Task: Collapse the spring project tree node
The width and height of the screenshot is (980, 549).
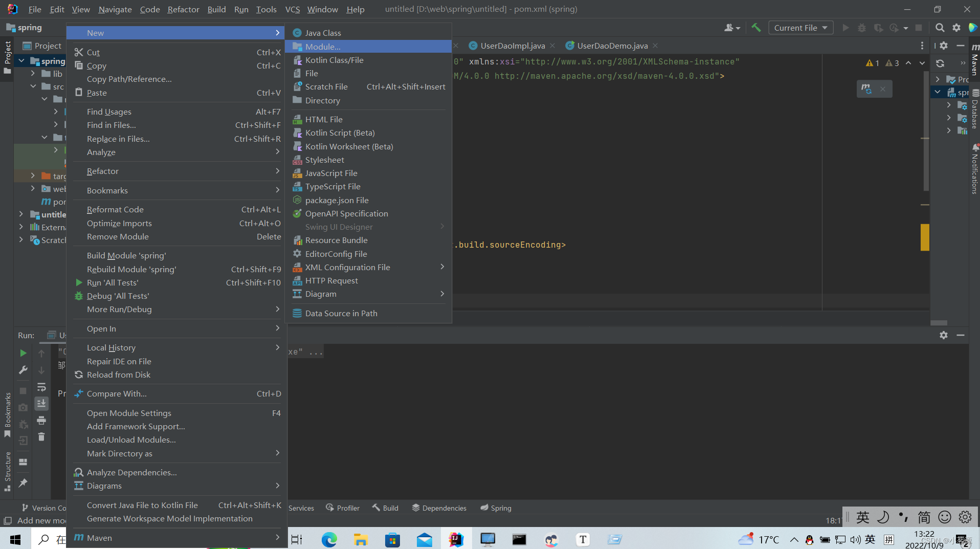Action: pos(21,61)
